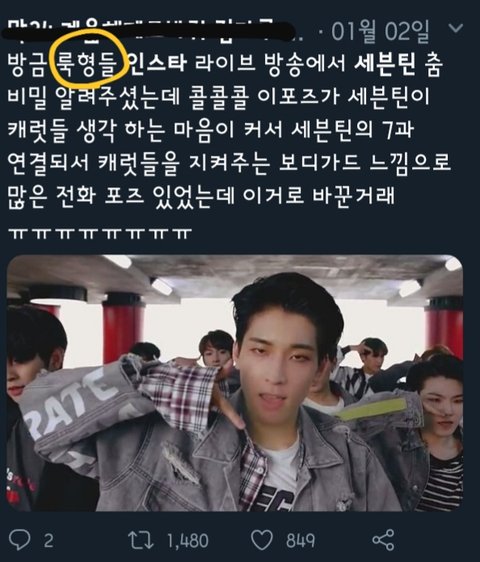The image size is (480, 562).
Task: Click the white lettering on denim sleeve
Action: point(70,398)
